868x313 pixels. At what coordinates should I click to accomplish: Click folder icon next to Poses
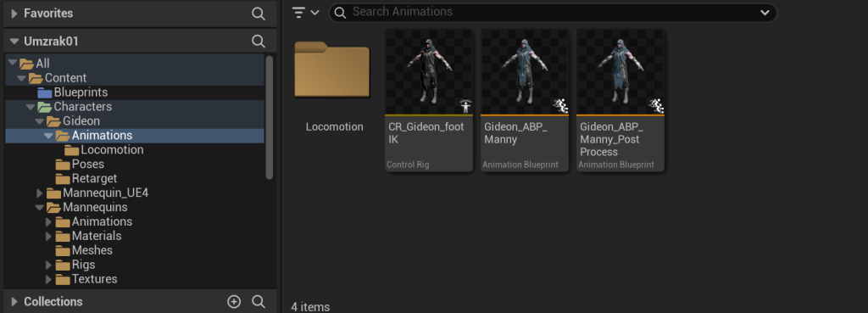tap(63, 165)
